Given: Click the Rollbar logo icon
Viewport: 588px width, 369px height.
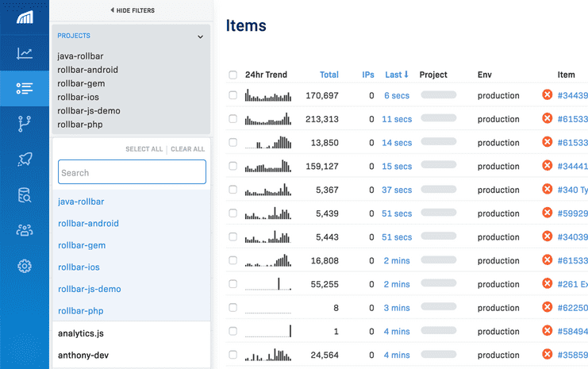Looking at the screenshot, I should click(25, 17).
